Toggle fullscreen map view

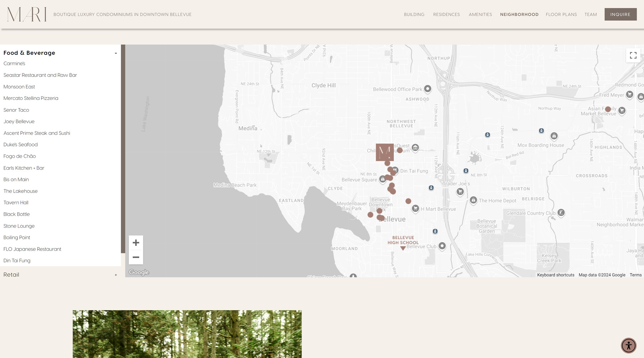(633, 55)
